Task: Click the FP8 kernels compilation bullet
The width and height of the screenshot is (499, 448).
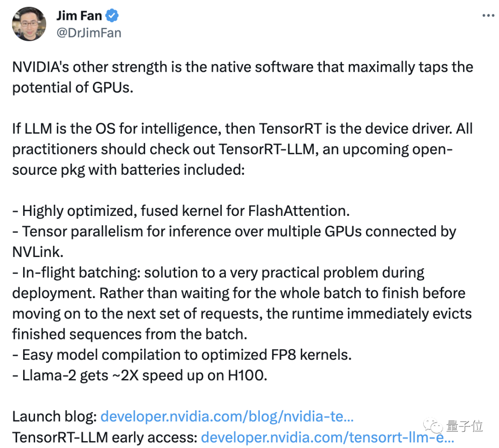Action: click(182, 355)
